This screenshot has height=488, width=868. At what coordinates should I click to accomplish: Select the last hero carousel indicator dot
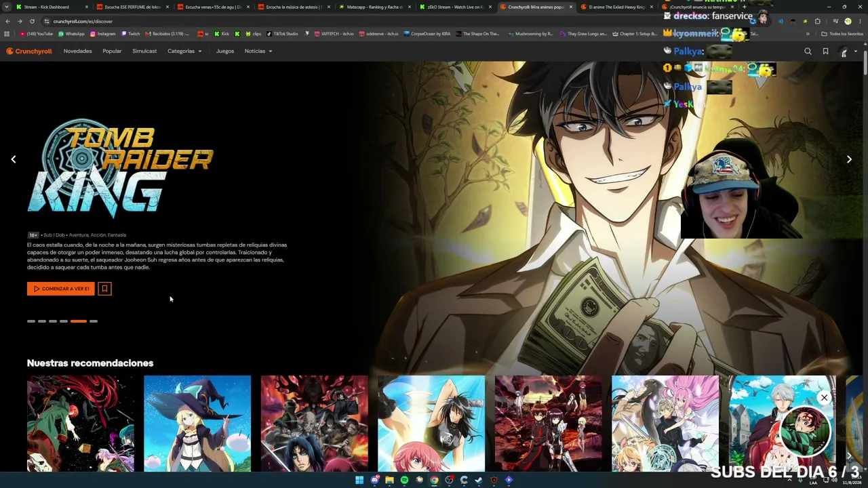click(94, 321)
